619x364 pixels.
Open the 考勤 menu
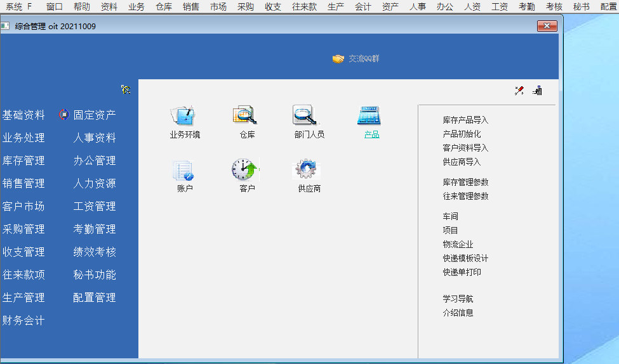[526, 7]
